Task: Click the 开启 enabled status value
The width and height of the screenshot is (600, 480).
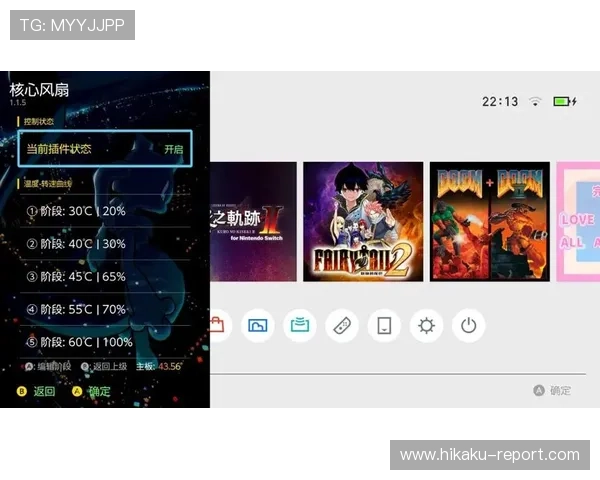Action: tap(174, 149)
